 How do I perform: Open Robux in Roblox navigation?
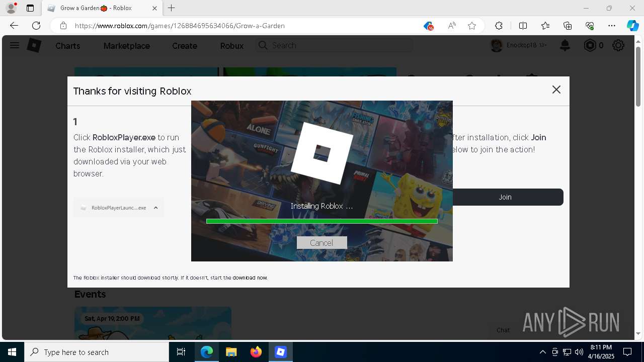click(232, 46)
